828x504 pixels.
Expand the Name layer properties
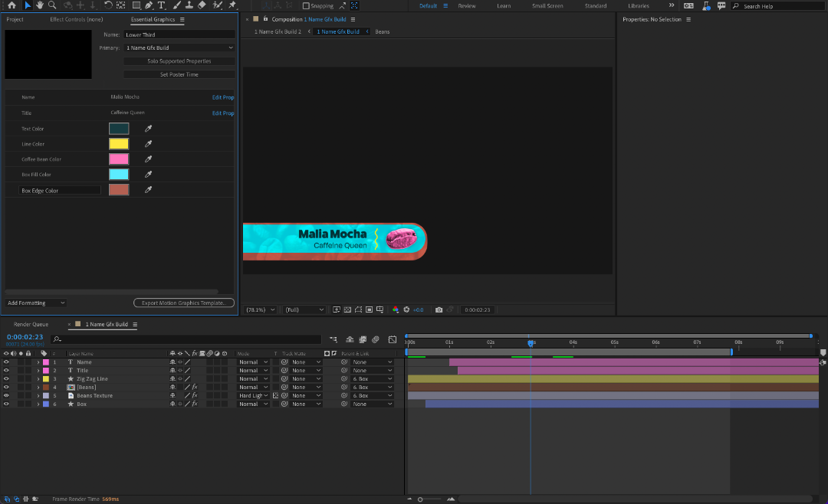point(38,362)
